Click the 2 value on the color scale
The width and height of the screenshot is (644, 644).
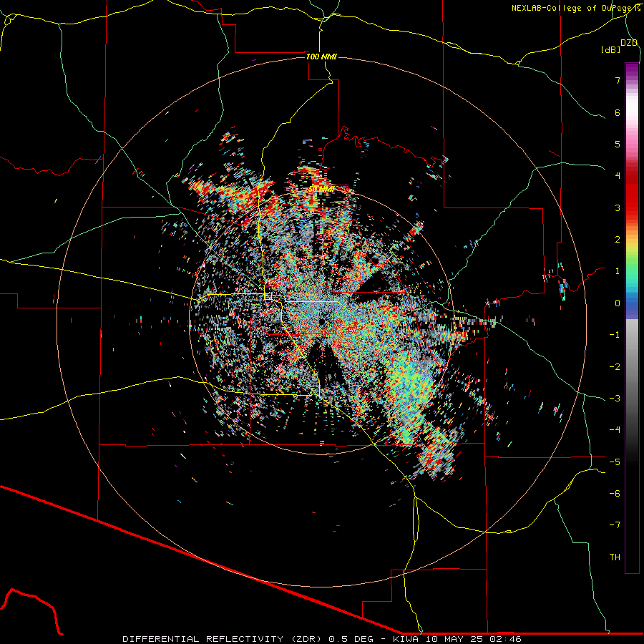pos(618,240)
